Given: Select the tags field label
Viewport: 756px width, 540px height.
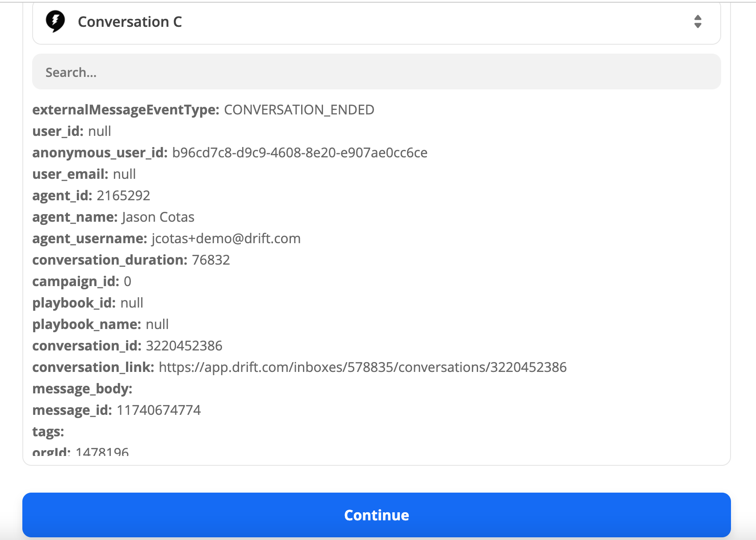Looking at the screenshot, I should pos(48,432).
